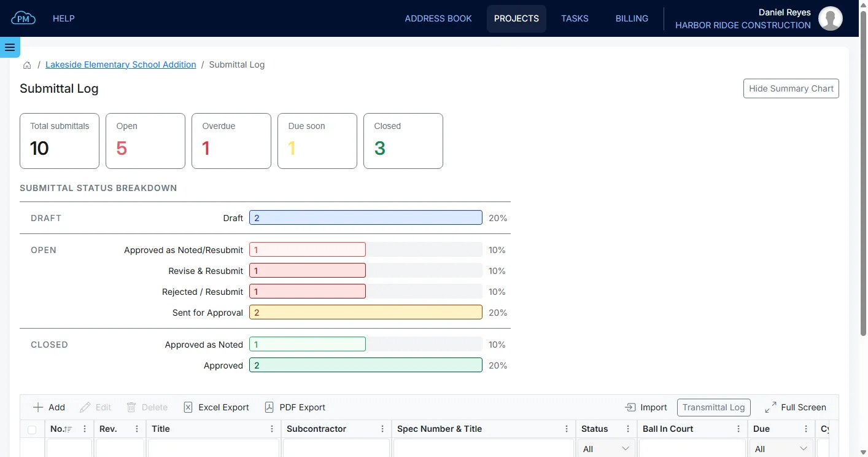
Task: Select the Due soon summary card
Action: click(x=317, y=141)
